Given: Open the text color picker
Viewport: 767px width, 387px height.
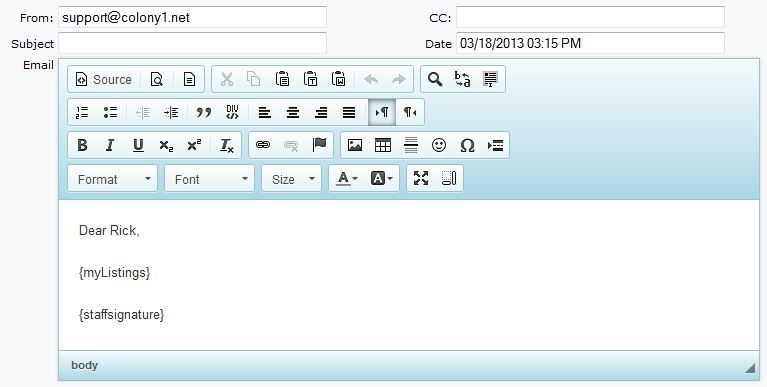Looking at the screenshot, I should pos(347,178).
